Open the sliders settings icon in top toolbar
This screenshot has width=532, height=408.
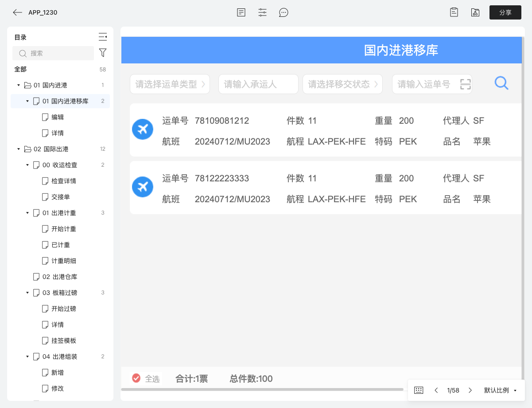(263, 12)
